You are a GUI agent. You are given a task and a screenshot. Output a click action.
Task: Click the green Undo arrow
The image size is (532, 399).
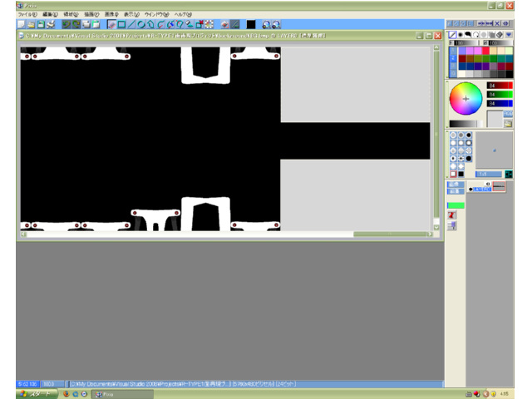(66, 24)
